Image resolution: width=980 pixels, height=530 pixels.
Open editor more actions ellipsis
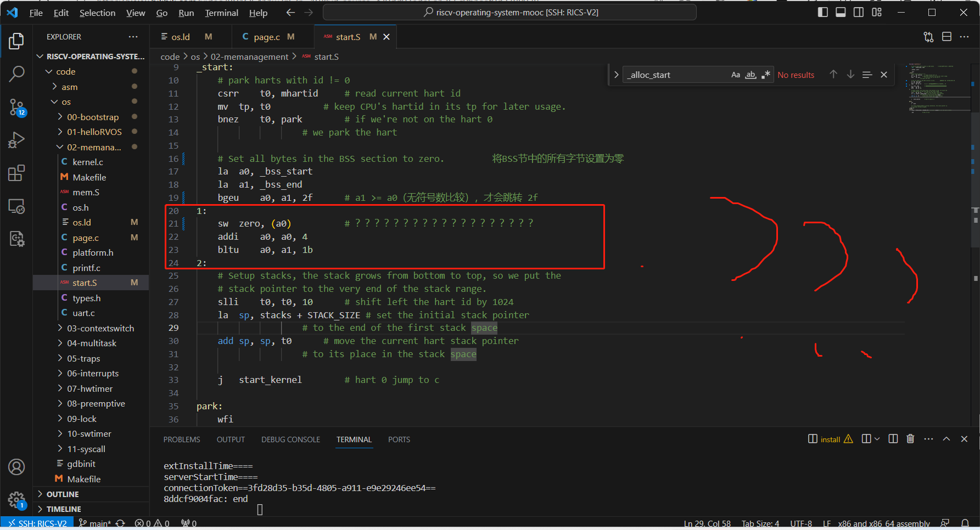pyautogui.click(x=965, y=37)
